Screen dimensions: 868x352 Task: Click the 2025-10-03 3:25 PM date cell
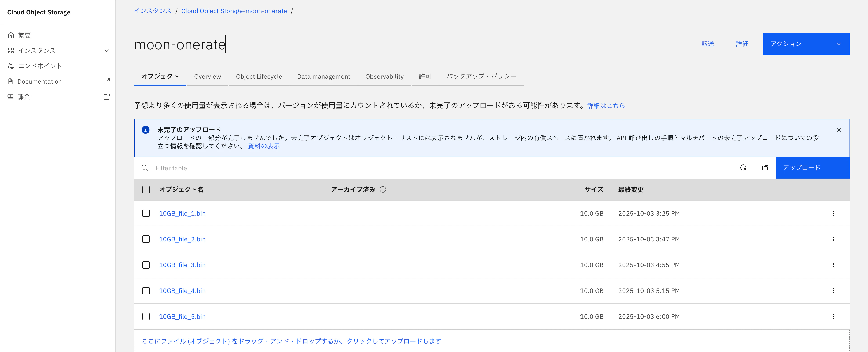click(649, 213)
